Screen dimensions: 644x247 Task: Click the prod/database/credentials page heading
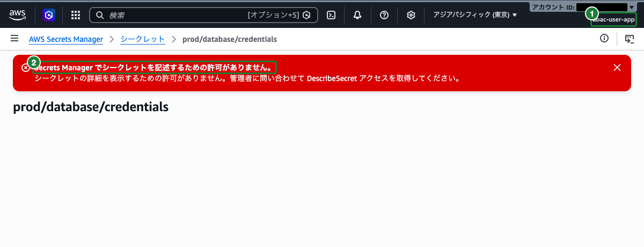tap(91, 107)
